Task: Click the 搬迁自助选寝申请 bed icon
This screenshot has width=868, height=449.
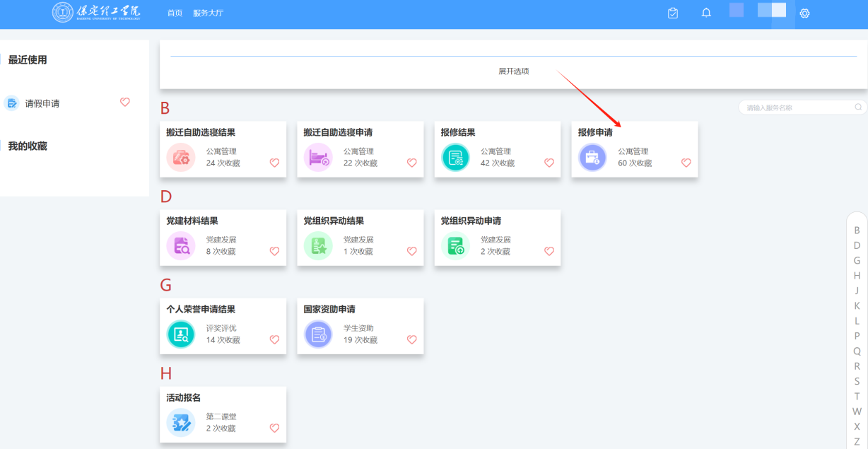Action: [317, 156]
